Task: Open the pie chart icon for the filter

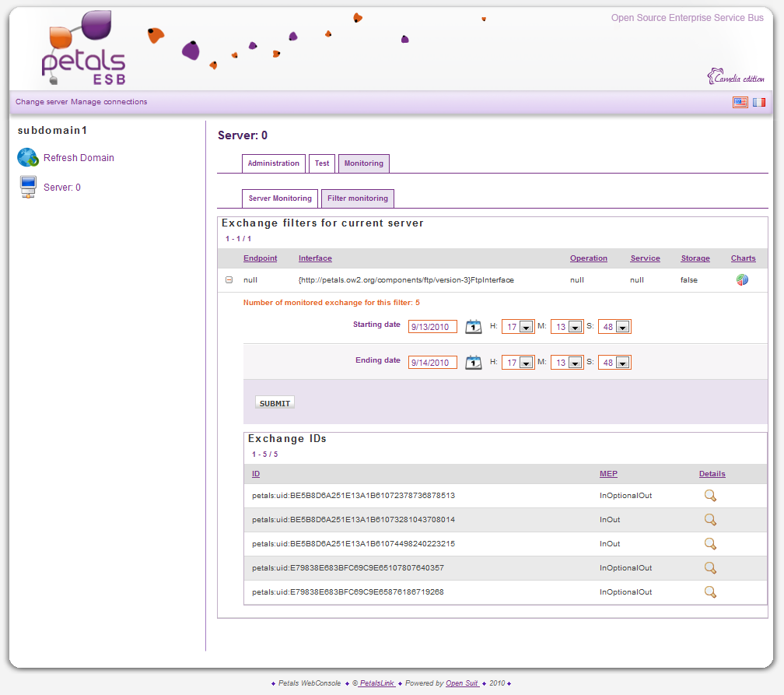Action: coord(742,280)
